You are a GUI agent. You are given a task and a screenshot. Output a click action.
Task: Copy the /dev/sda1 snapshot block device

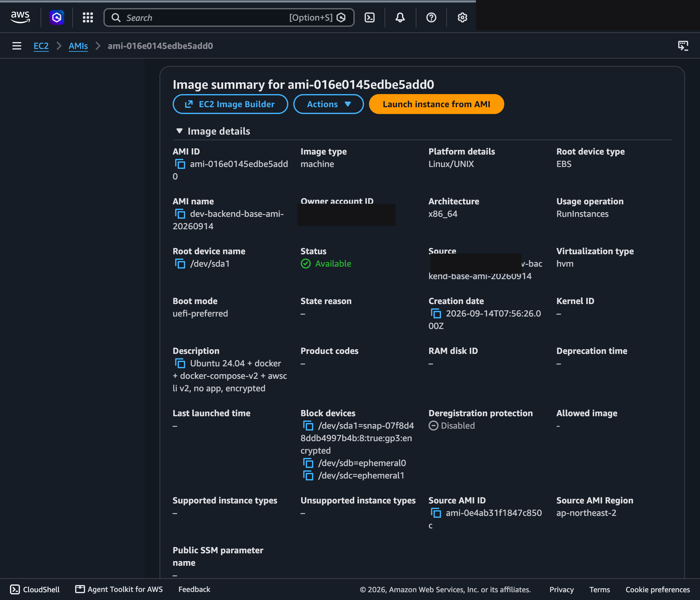point(308,426)
